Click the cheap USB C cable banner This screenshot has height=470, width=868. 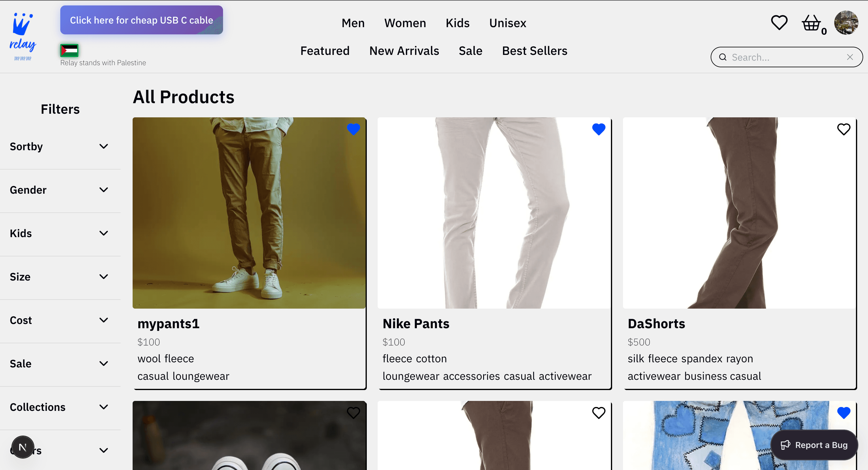click(142, 20)
